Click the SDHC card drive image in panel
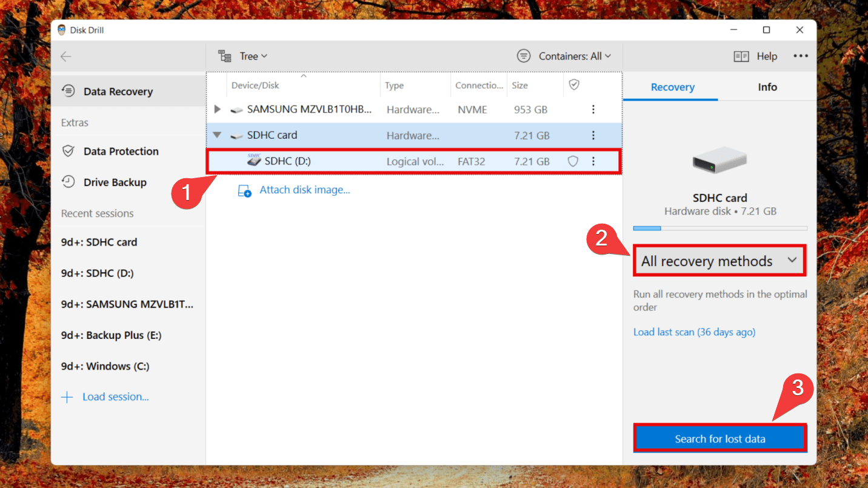The height and width of the screenshot is (488, 868). click(719, 161)
